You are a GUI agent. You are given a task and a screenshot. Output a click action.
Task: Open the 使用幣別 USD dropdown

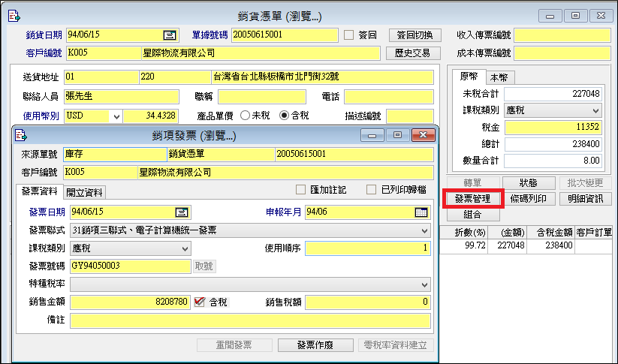coord(116,116)
